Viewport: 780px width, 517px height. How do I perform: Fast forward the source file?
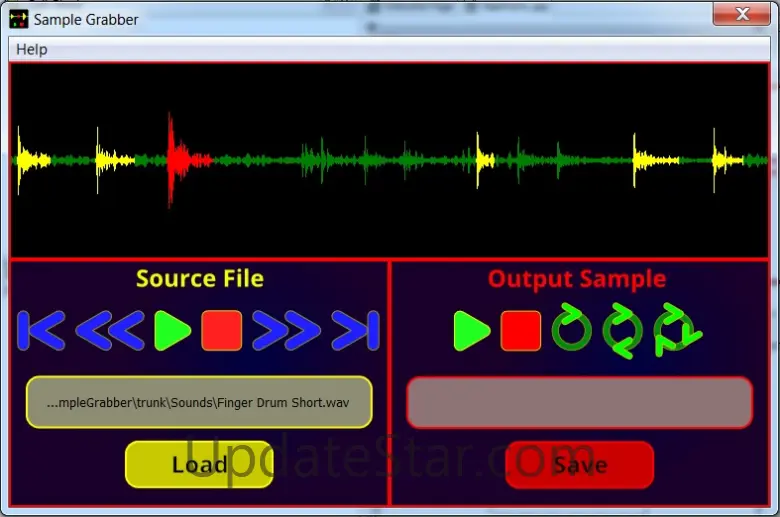[287, 331]
